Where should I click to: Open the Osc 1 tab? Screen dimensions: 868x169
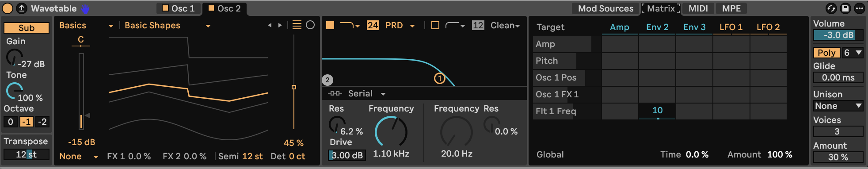tap(179, 8)
